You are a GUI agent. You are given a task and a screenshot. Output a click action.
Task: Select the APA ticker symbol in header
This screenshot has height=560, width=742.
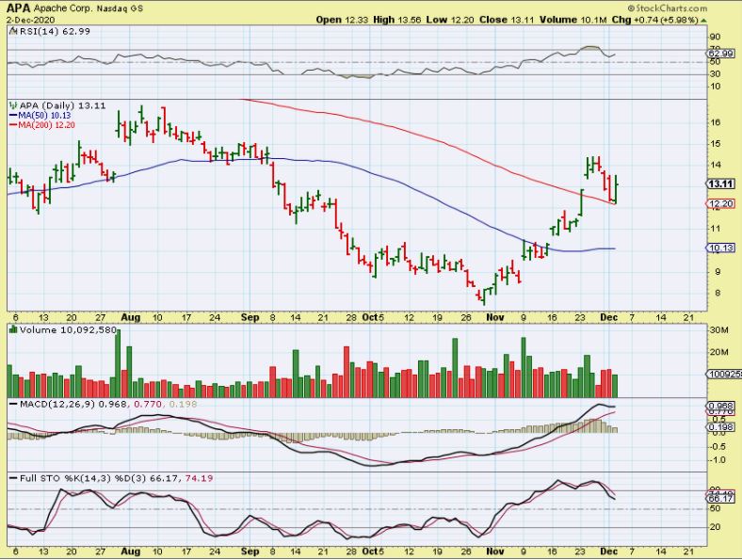point(18,8)
